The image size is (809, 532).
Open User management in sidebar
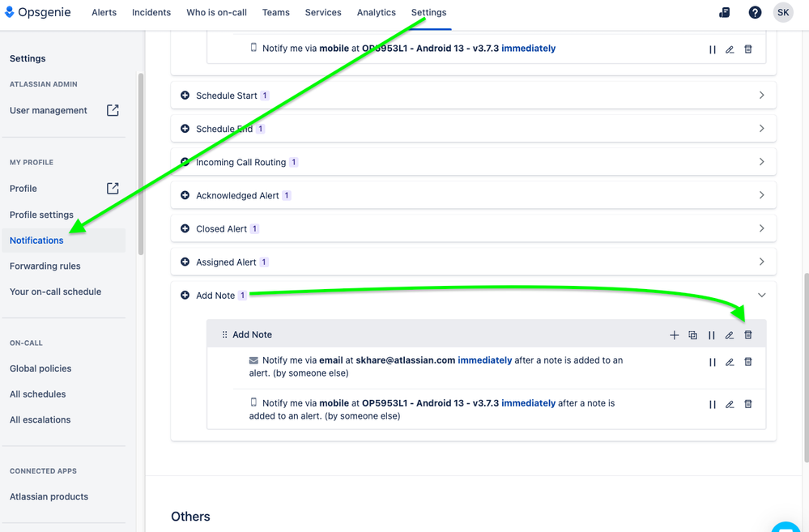[x=49, y=110]
